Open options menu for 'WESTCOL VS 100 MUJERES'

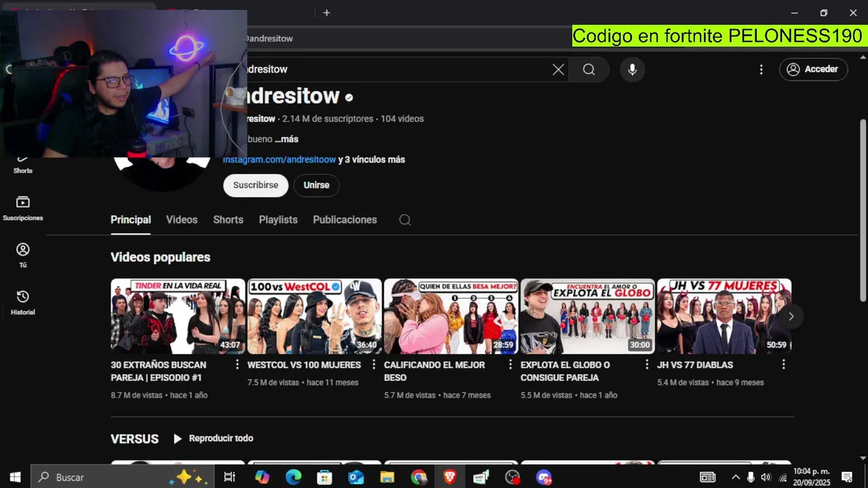[x=374, y=365]
